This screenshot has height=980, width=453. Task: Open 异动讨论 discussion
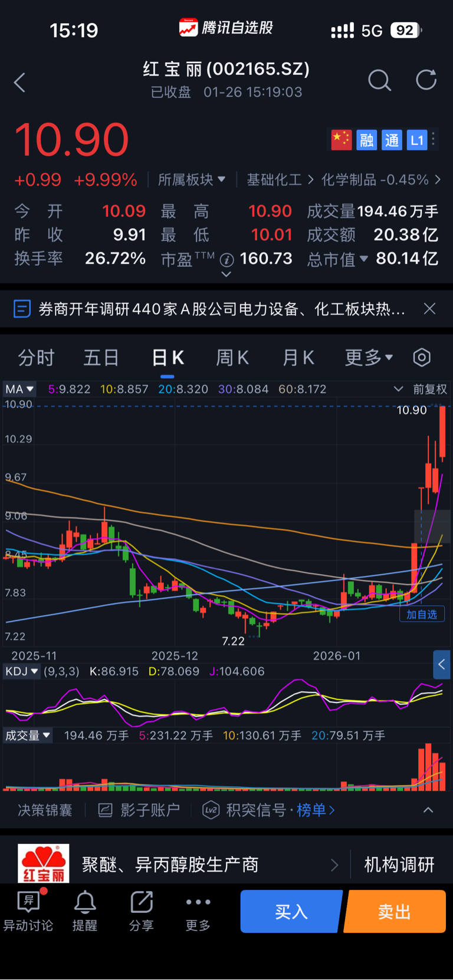point(28,911)
